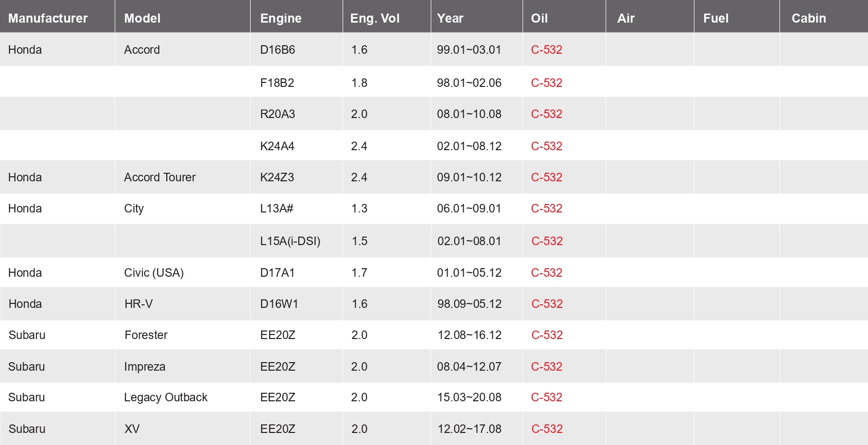Select the Legacy Outback model cell

point(166,397)
